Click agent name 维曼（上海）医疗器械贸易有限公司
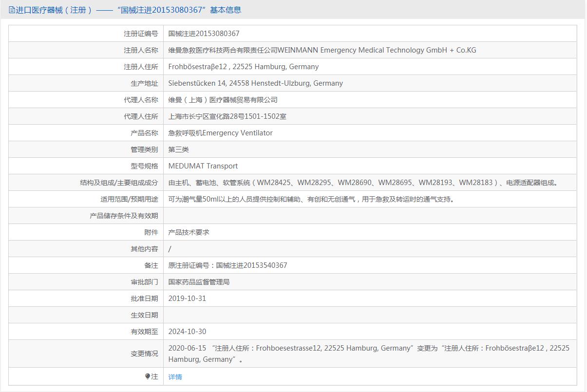 tap(223, 100)
